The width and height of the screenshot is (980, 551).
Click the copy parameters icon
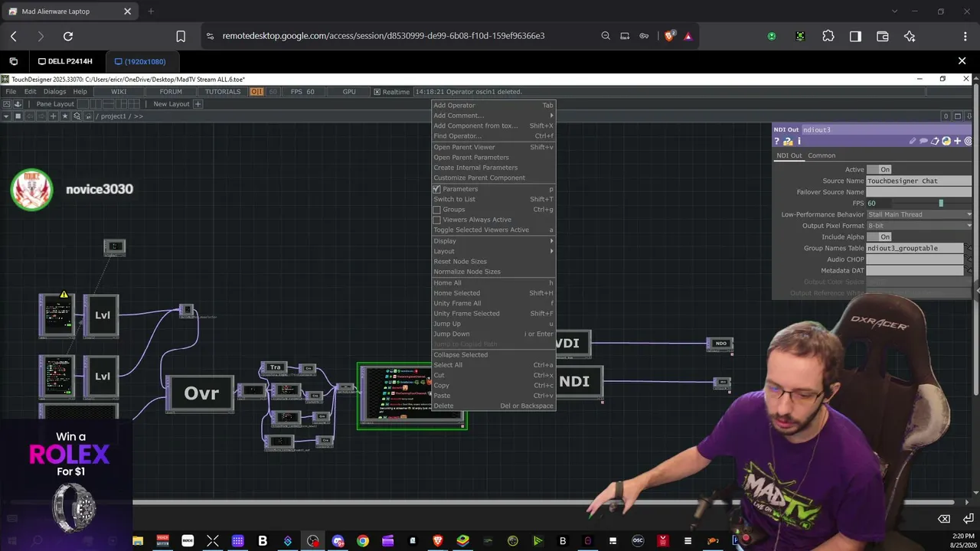(x=935, y=142)
